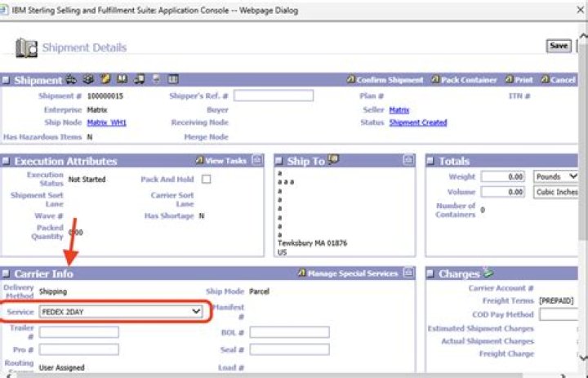Collapse the Execution Attributes panel using its corner icon
Screen dimensions: 588x378
pos(257,161)
